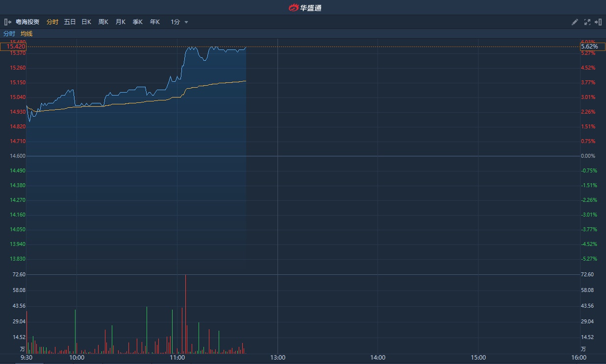The width and height of the screenshot is (606, 364).
Task: Show the 月K monthly candlestick chart
Action: coord(120,22)
